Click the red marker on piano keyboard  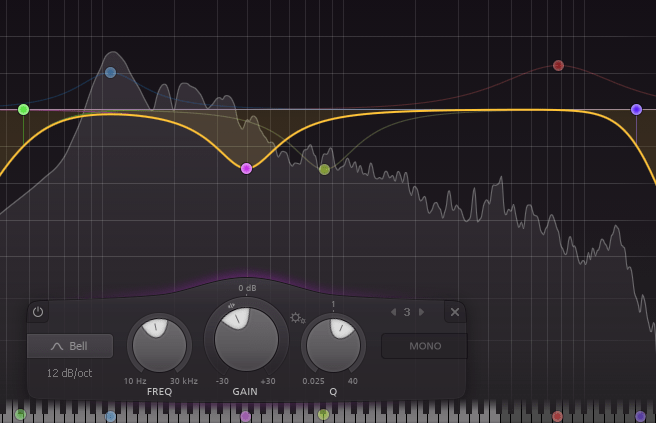point(558,416)
